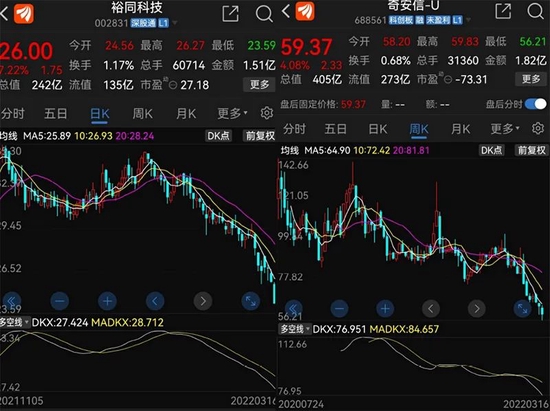This screenshot has width=550, height=411.
Task: Switch 裕同科技 chart to 分时 tab
Action: [x=13, y=114]
